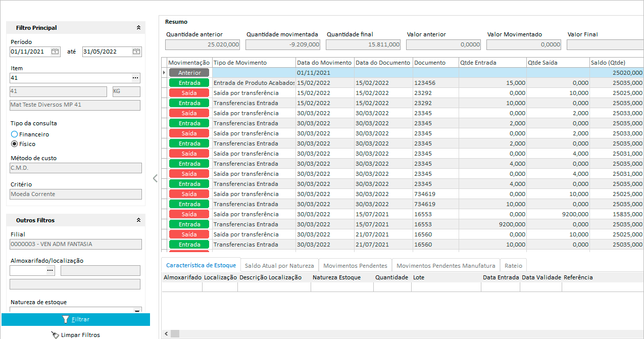Select the Anterior movement row
The width and height of the screenshot is (644, 339).
[403, 73]
